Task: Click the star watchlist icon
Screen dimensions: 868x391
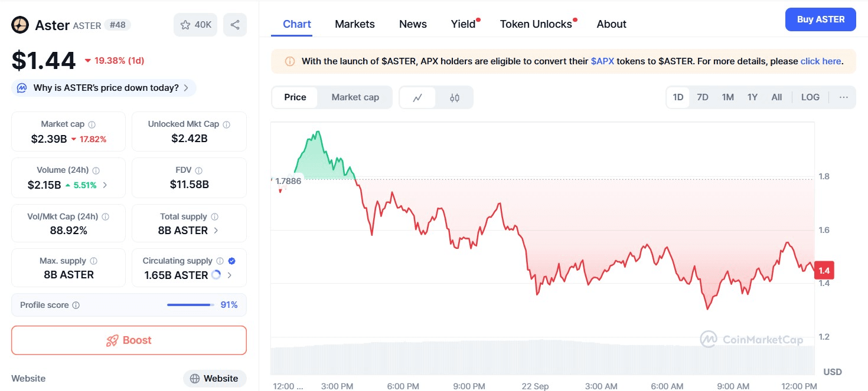Action: click(x=185, y=25)
